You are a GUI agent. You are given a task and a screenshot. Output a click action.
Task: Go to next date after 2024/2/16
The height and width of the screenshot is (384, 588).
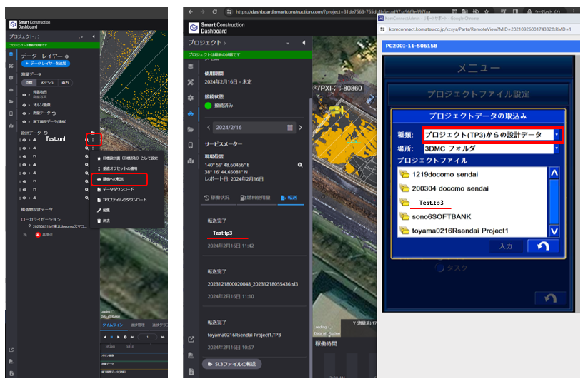301,127
